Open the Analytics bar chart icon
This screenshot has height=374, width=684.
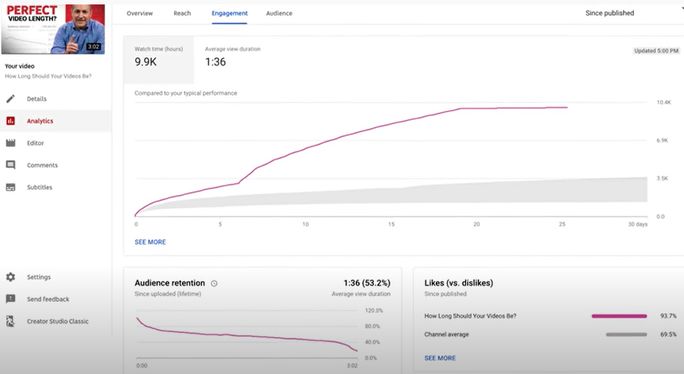click(x=10, y=121)
